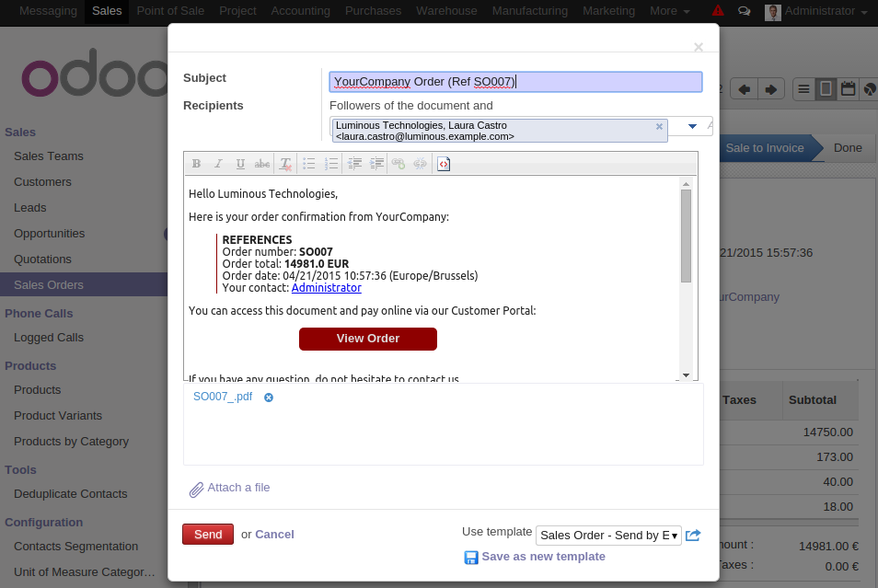
Task: Click the email body scroll down arrow
Action: click(686, 375)
